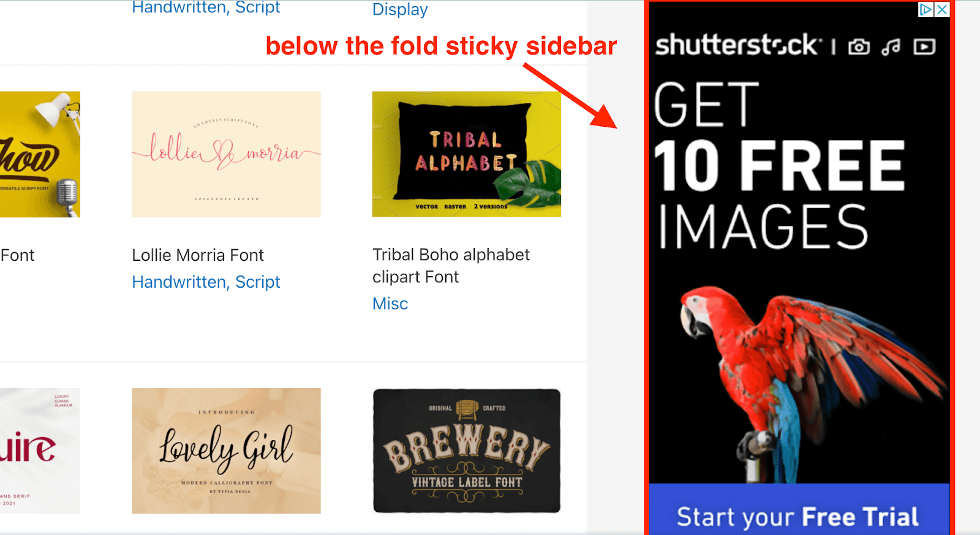Open the AdChoices info icon on the ad
Viewport: 980px width, 535px height.
point(927,10)
